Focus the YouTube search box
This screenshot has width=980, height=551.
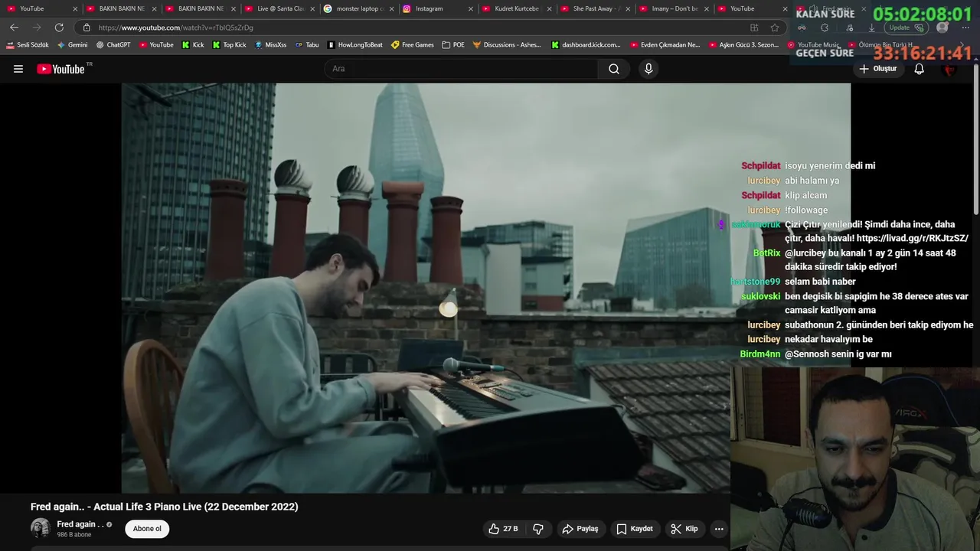[x=461, y=69]
